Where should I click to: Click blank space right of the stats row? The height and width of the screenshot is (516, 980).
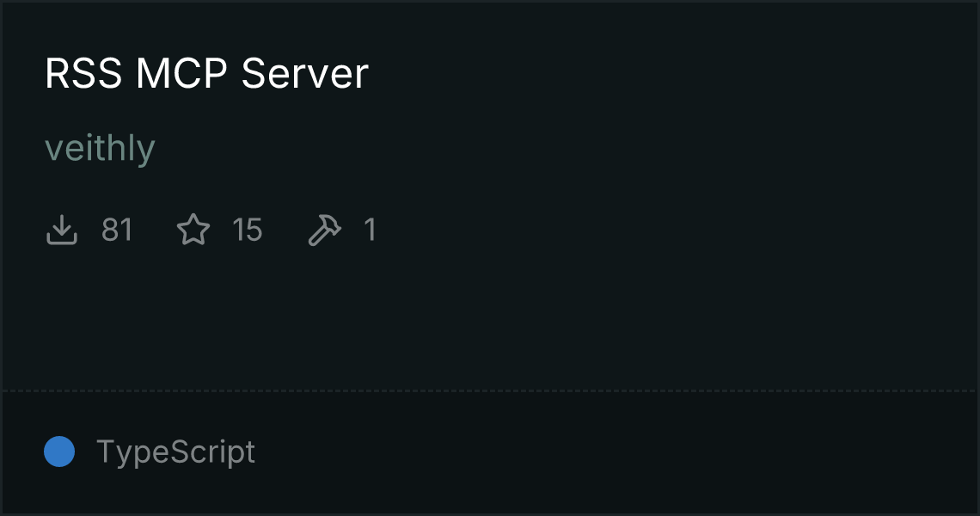pyautogui.click(x=675, y=230)
